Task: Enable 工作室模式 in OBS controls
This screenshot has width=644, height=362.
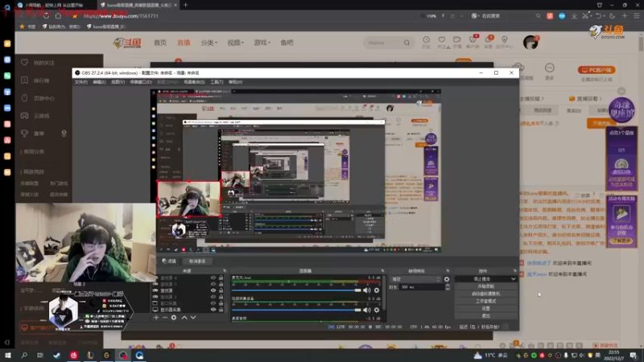Action: 486,301
